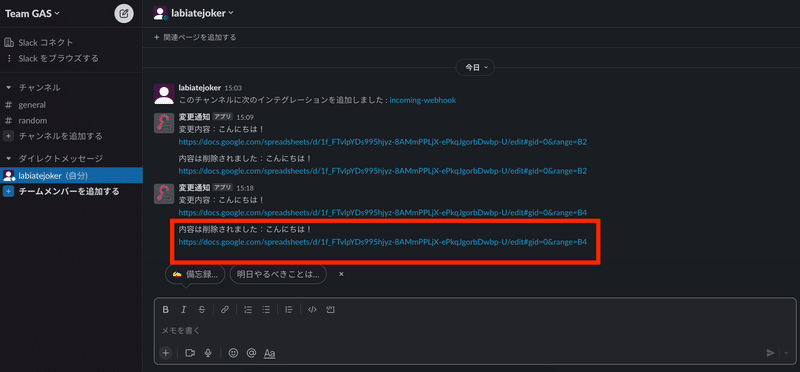The height and width of the screenshot is (372, 800).
Task: Toggle the Aa formatting toolbar
Action: click(x=269, y=353)
